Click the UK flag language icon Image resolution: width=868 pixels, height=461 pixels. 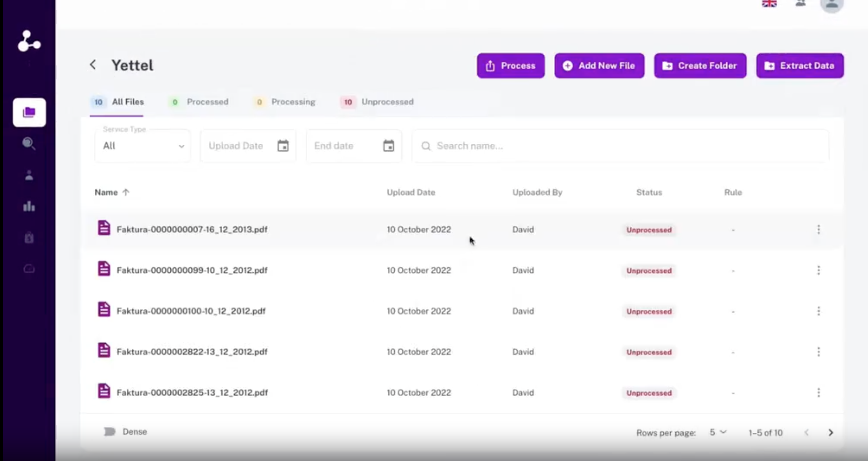click(769, 4)
